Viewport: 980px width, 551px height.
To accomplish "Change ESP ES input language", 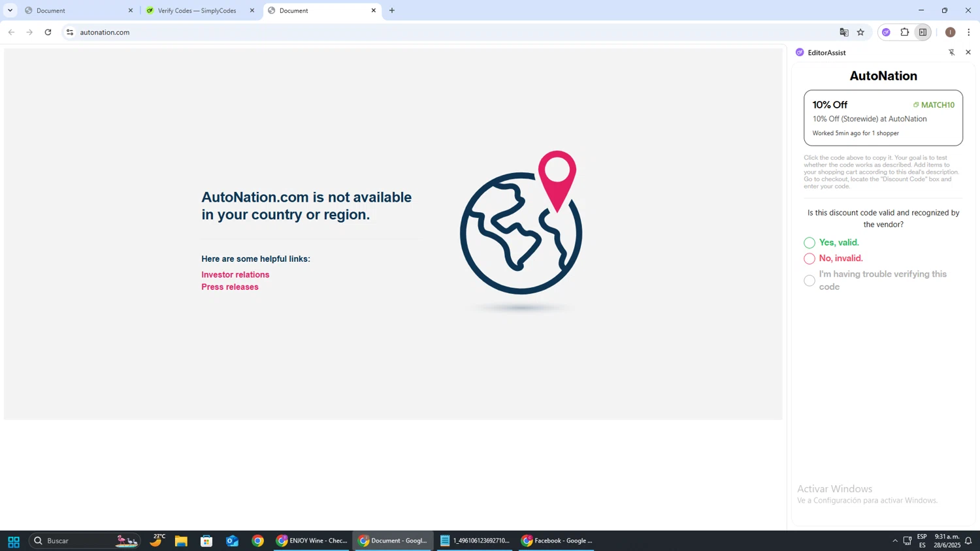I will (x=922, y=541).
